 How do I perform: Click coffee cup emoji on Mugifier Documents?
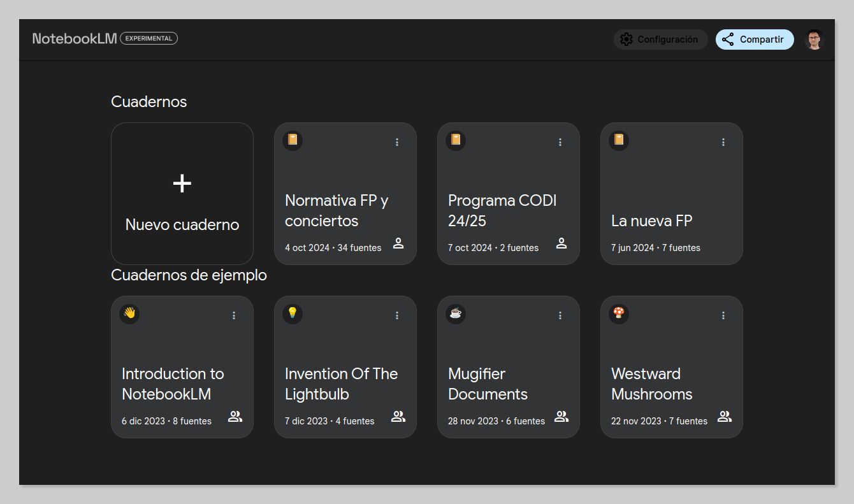point(456,313)
